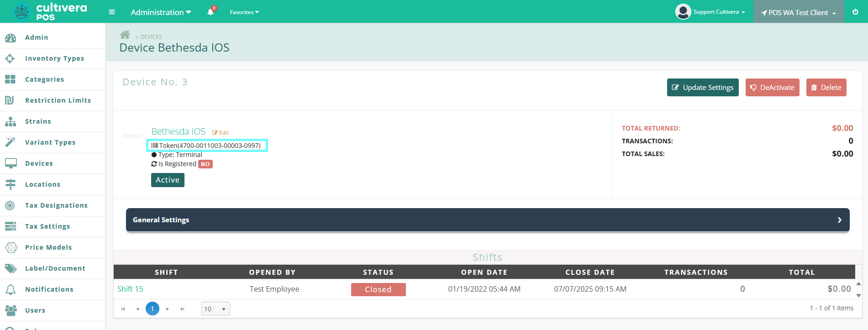Click the OPEN DATE column header
The height and width of the screenshot is (330, 868).
484,272
